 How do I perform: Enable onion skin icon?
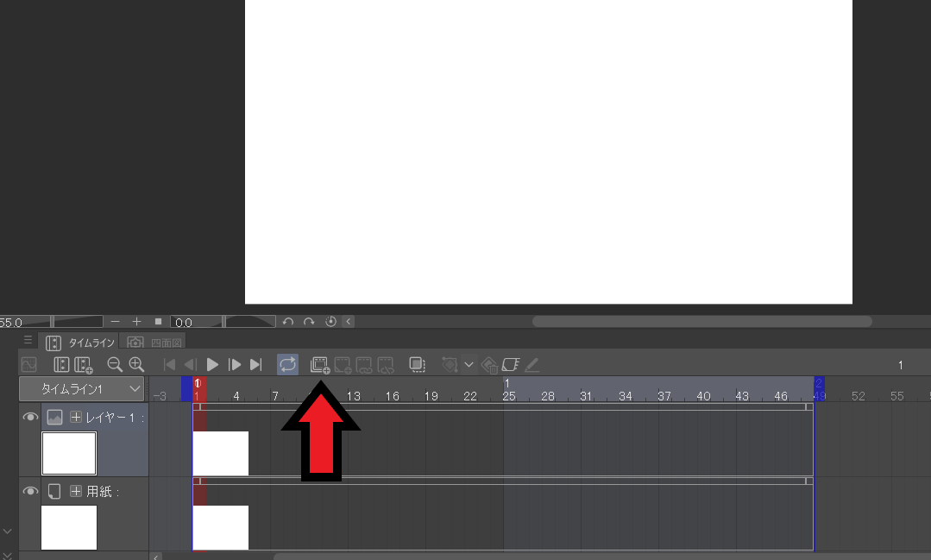417,365
